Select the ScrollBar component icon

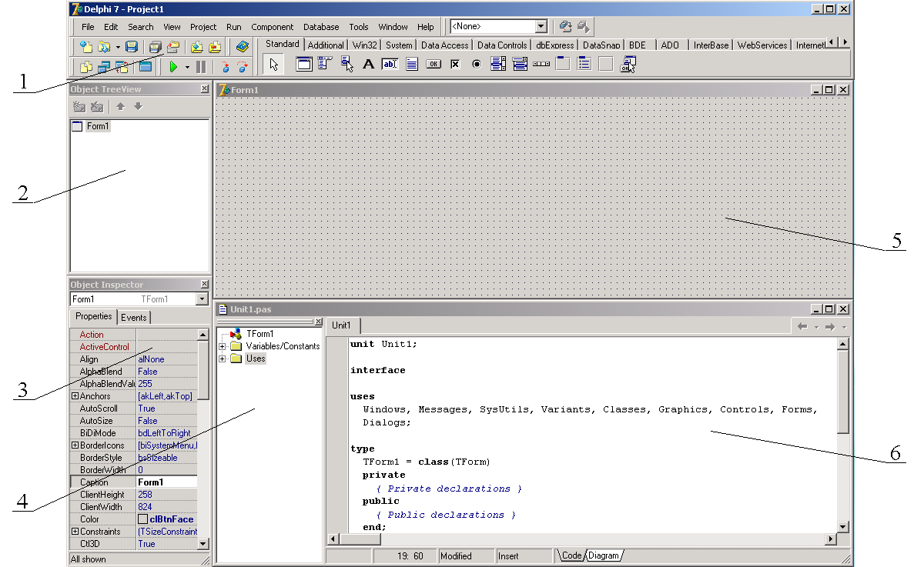(x=541, y=64)
